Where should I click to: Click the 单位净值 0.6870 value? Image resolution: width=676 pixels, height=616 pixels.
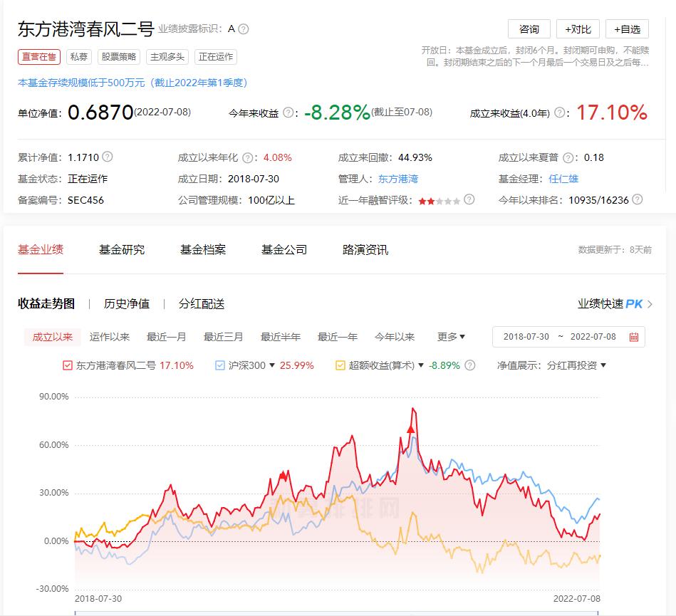pyautogui.click(x=100, y=113)
